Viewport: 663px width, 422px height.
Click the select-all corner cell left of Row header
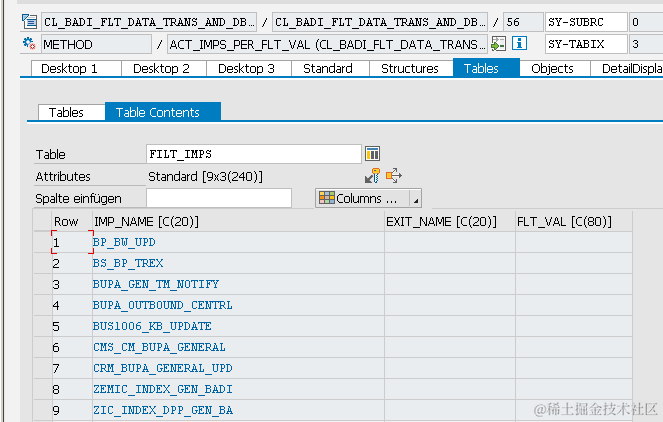click(43, 222)
